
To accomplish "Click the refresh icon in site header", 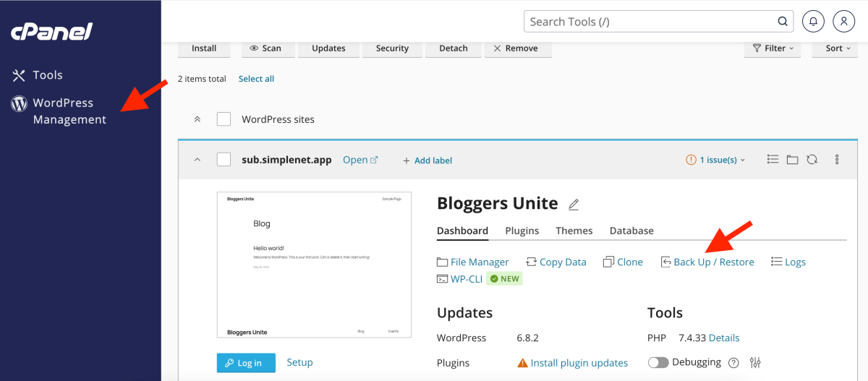I will (x=812, y=160).
